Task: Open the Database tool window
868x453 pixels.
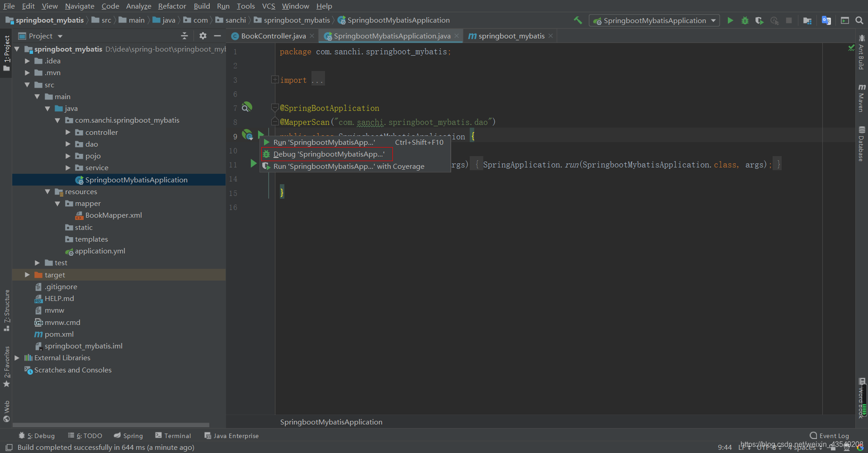Action: click(862, 143)
